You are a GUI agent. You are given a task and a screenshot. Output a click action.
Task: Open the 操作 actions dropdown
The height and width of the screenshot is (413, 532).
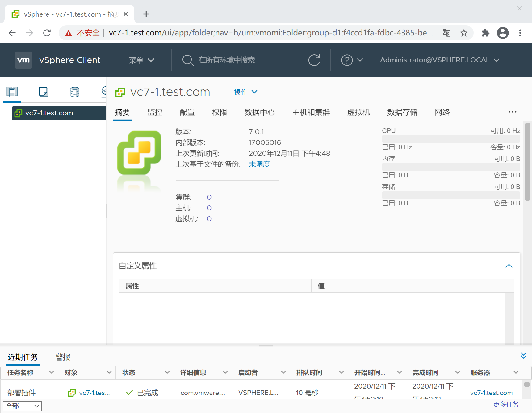click(x=245, y=92)
